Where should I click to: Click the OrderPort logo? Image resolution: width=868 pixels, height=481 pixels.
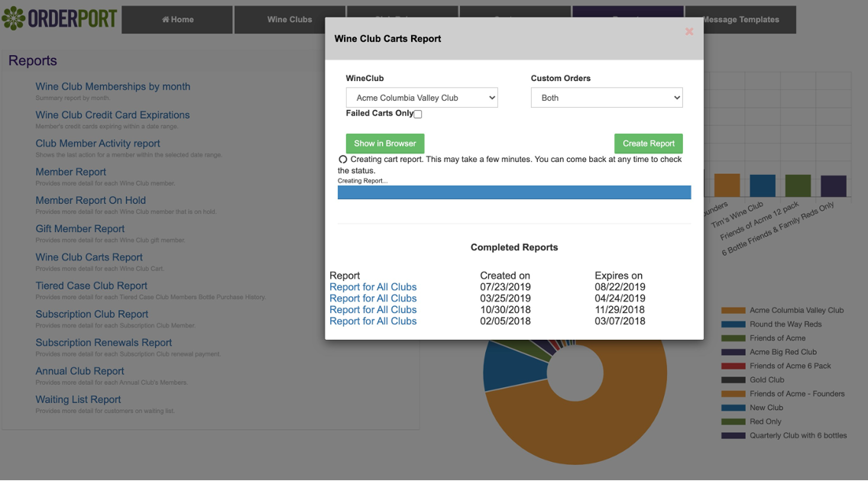(60, 18)
